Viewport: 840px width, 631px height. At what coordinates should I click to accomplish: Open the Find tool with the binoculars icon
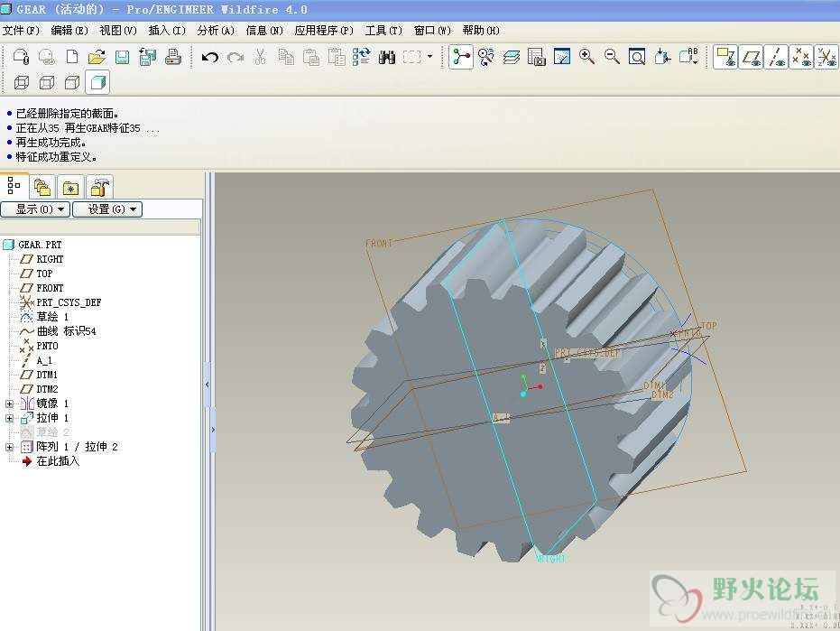click(387, 56)
